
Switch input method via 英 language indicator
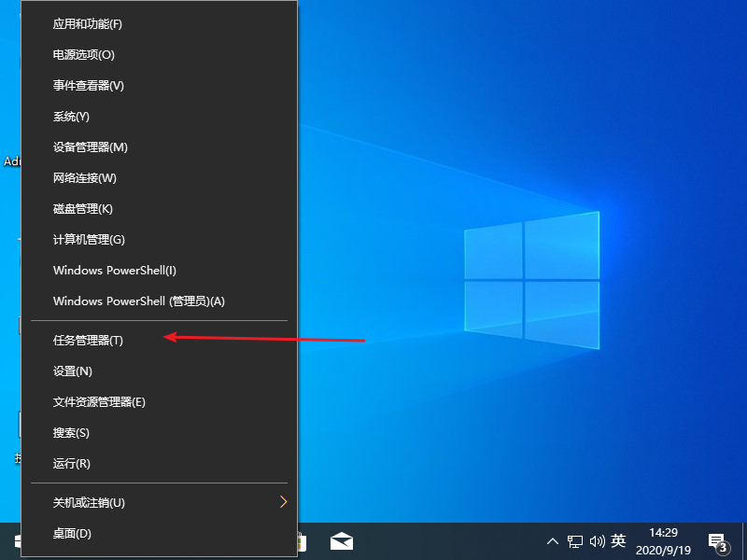coord(619,541)
